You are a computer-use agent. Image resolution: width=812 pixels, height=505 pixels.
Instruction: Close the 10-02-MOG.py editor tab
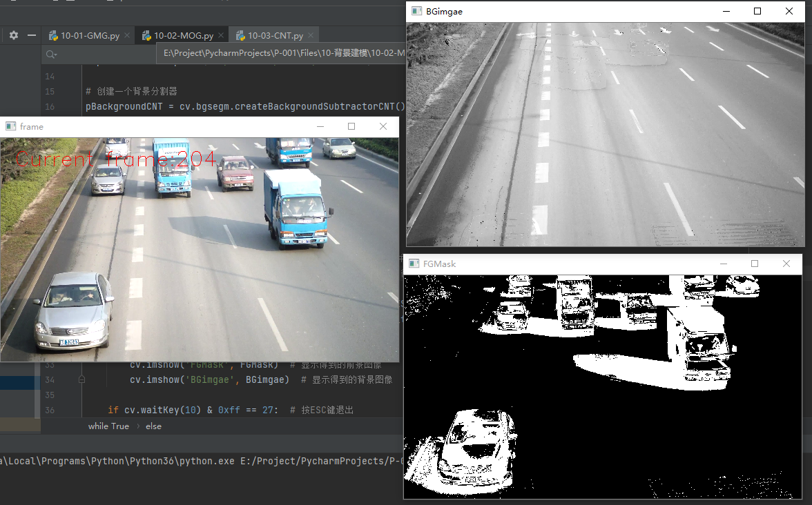[221, 35]
